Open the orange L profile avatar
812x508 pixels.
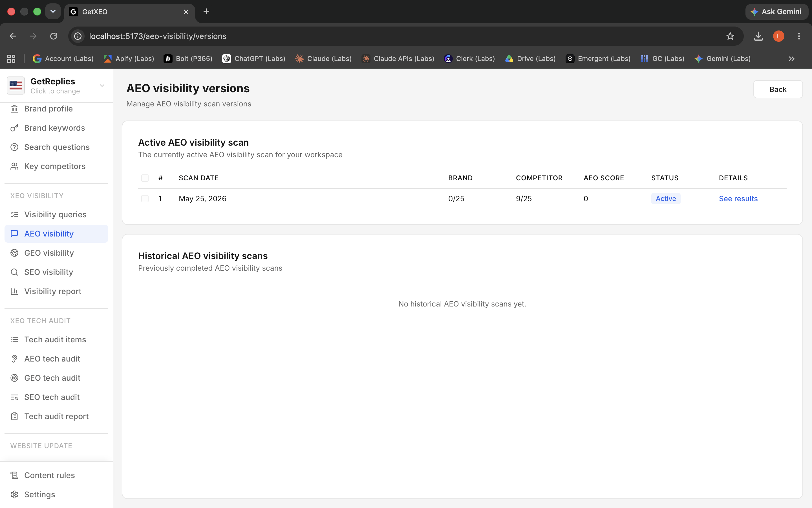pyautogui.click(x=778, y=36)
